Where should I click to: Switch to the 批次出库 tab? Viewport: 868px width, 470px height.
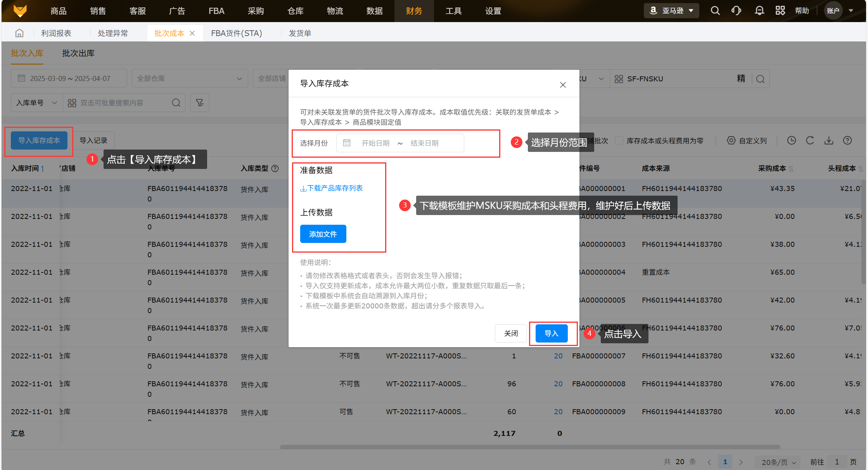pyautogui.click(x=78, y=53)
